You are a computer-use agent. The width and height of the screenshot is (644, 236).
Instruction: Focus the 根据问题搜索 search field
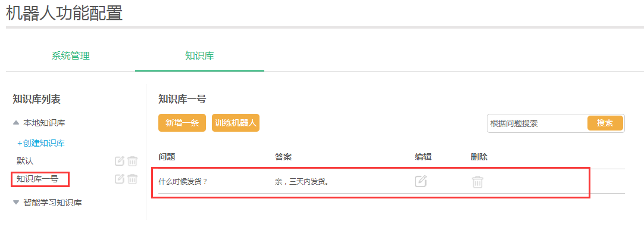tap(537, 123)
